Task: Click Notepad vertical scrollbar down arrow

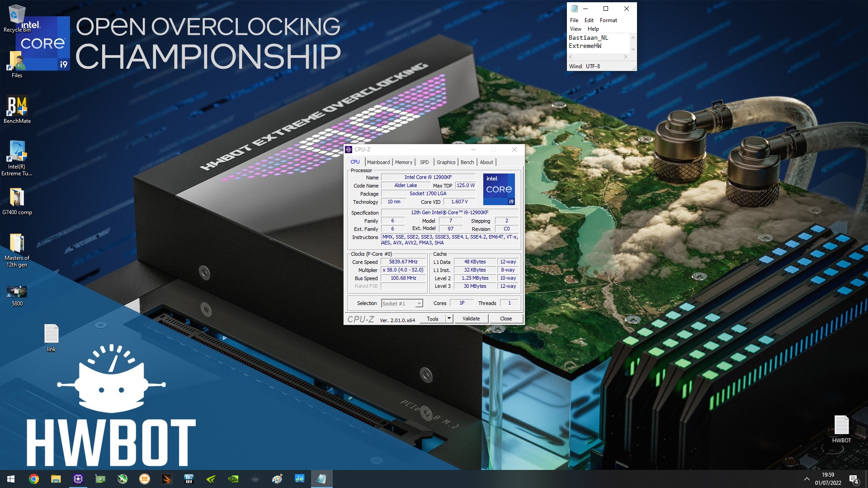Action: pos(633,49)
